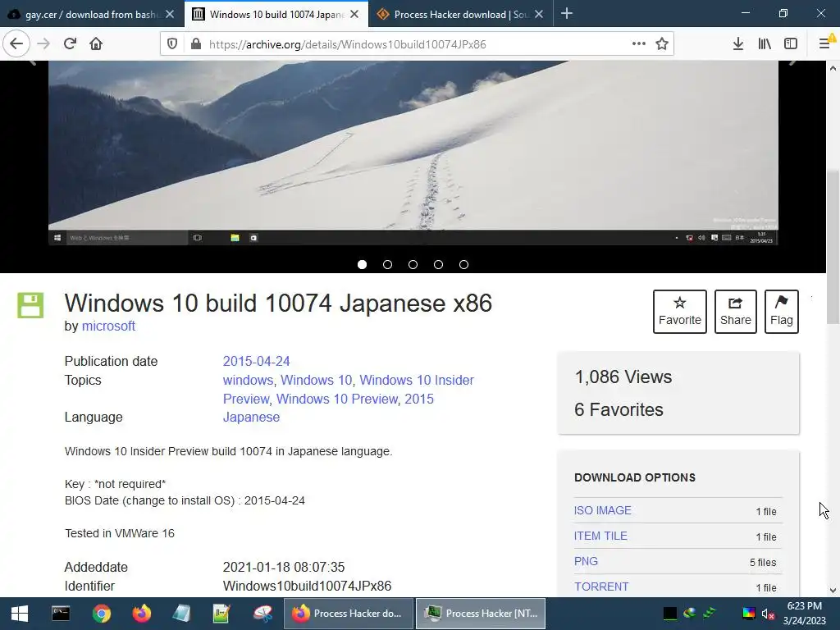This screenshot has width=840, height=630.
Task: Open the Firefox downloads panel
Action: click(738, 44)
